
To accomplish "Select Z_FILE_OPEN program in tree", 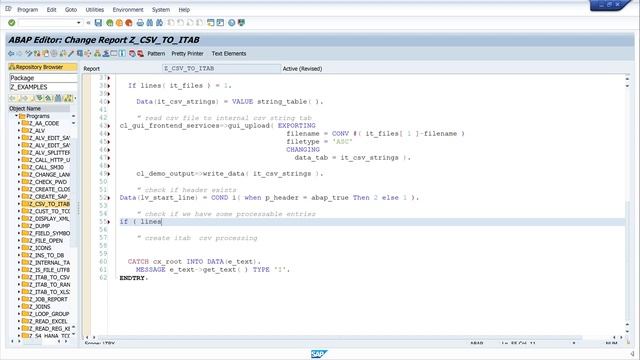I will click(x=46, y=241).
